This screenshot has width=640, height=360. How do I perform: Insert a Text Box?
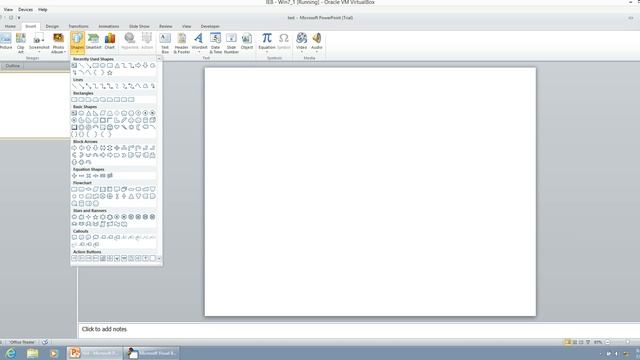(165, 42)
